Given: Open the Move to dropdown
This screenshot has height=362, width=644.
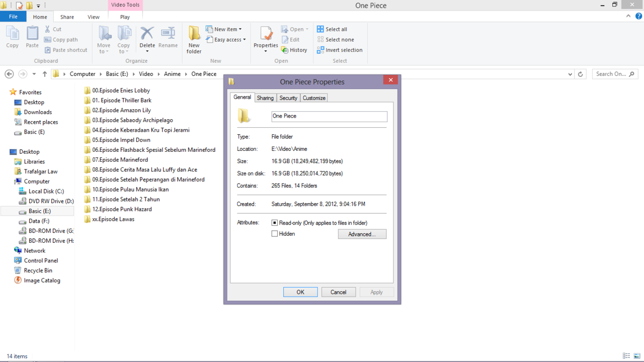Looking at the screenshot, I should tap(104, 48).
